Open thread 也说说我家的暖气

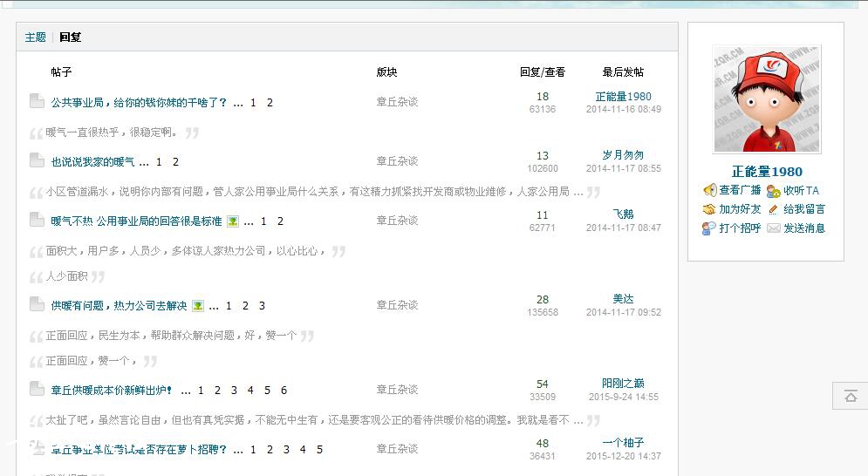click(x=92, y=161)
